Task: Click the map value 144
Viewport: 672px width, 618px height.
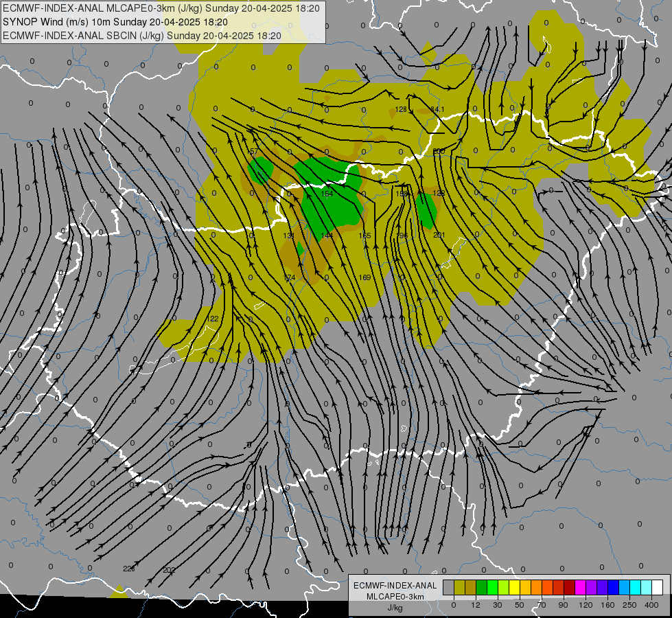Action: coord(327,236)
